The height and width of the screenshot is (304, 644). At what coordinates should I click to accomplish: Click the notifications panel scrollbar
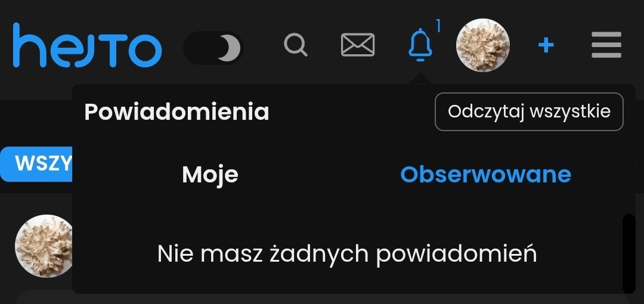(628, 253)
